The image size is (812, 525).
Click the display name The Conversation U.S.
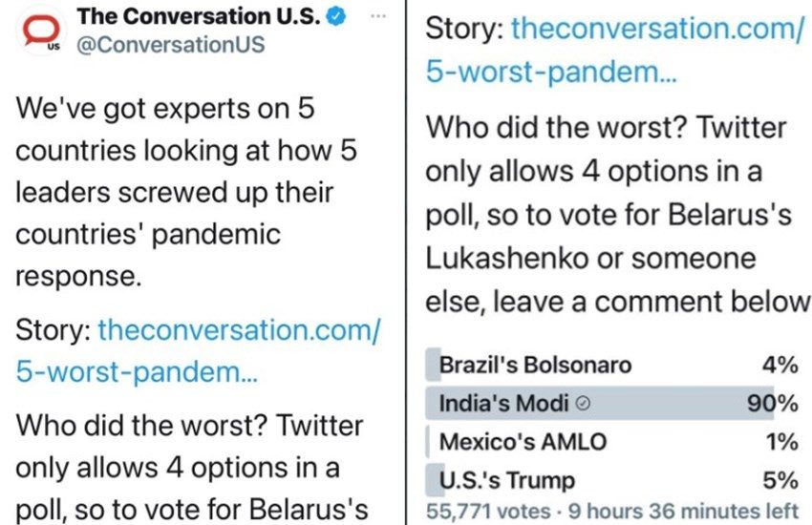point(201,16)
